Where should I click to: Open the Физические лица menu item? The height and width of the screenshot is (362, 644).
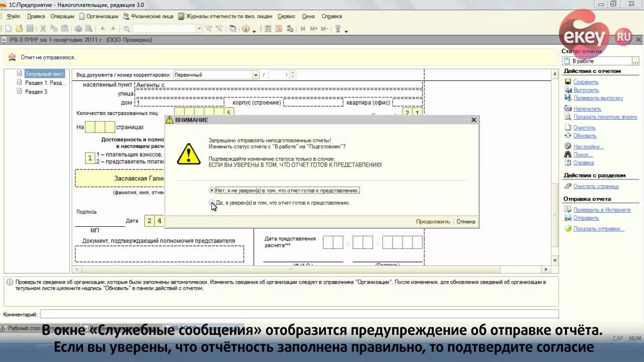point(148,16)
